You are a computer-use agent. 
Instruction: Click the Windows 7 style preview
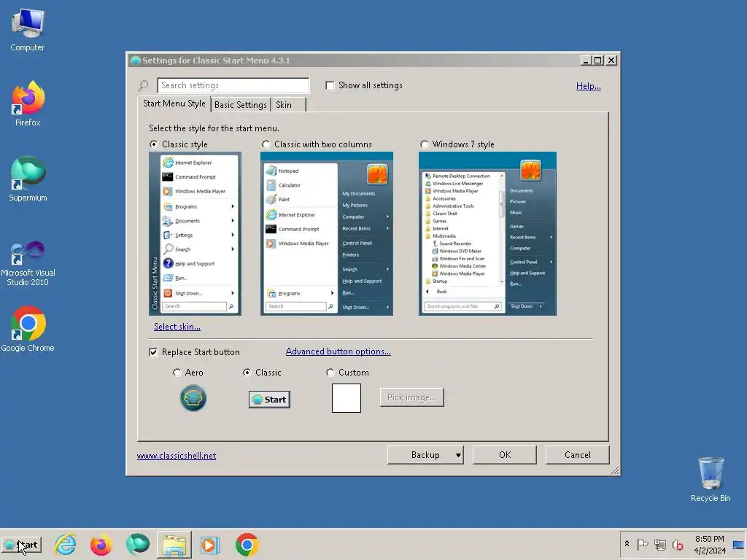point(487,233)
